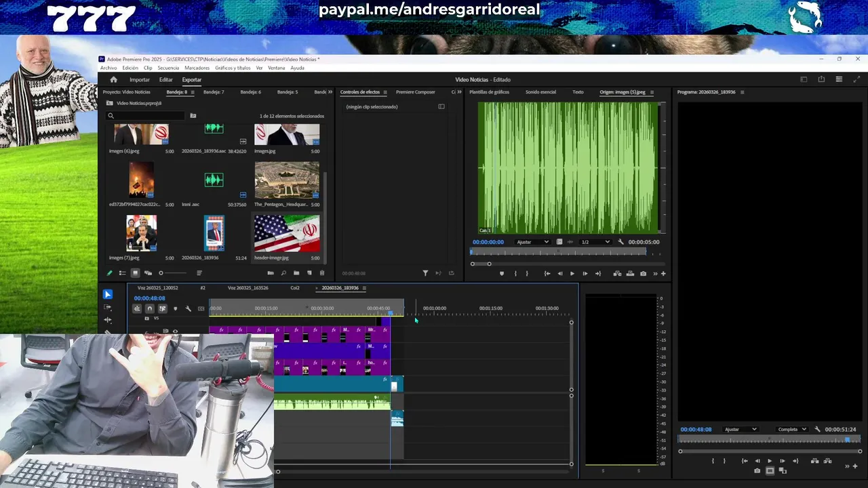Switch to Voz 260325_163526 timeline tab
The image size is (868, 488).
coord(248,288)
